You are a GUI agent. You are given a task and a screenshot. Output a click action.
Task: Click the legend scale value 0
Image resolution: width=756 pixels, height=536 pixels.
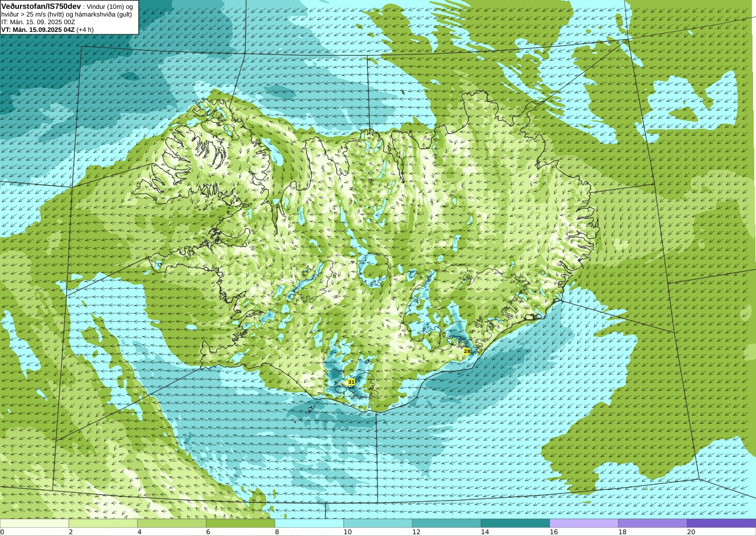coord(2,532)
